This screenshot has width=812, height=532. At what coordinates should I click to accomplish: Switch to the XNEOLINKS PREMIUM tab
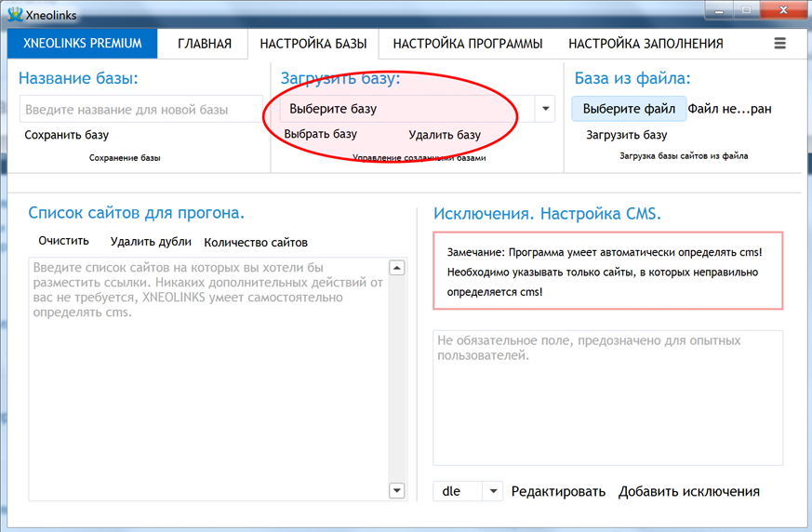coord(83,44)
